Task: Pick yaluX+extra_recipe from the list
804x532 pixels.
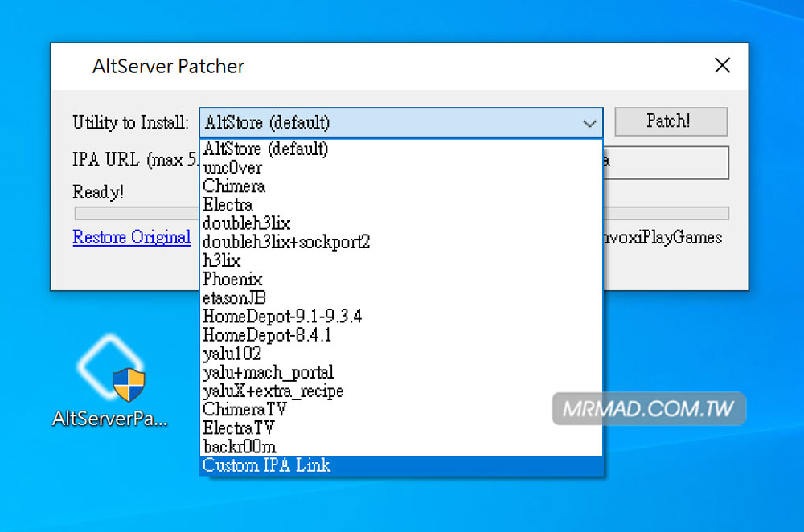Action: click(401, 391)
